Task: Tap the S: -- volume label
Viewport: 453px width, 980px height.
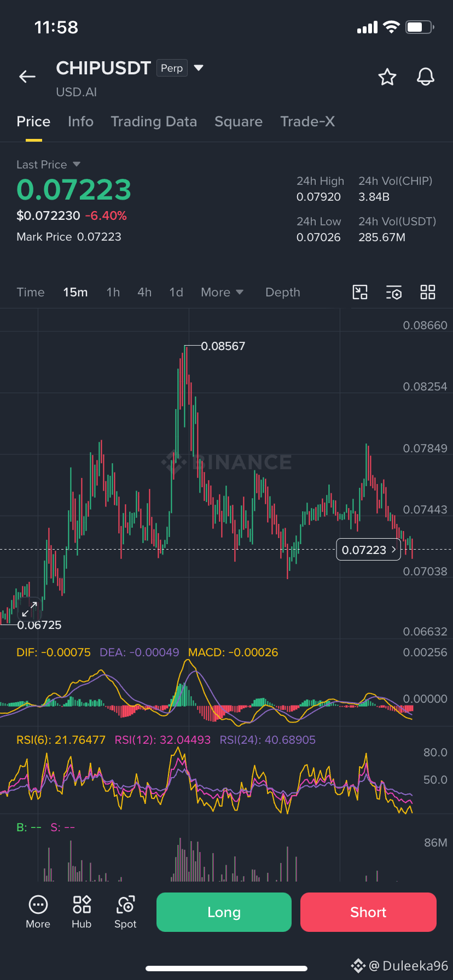Action: coord(63,827)
